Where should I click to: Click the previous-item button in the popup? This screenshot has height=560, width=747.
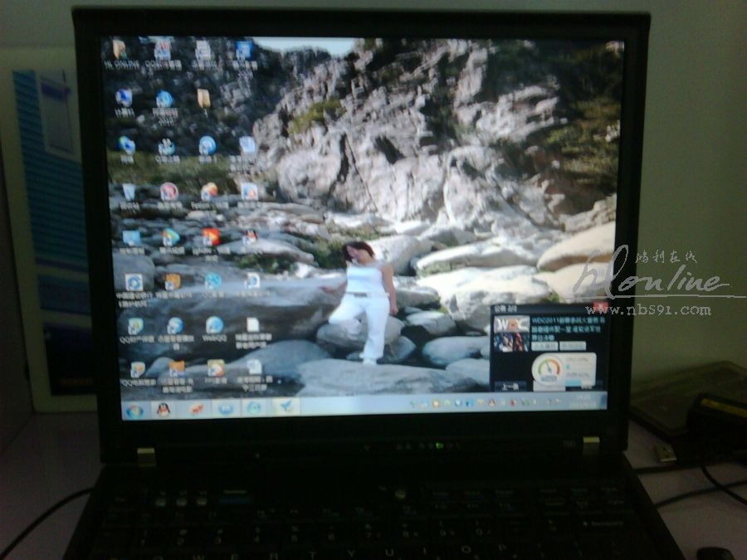(509, 386)
